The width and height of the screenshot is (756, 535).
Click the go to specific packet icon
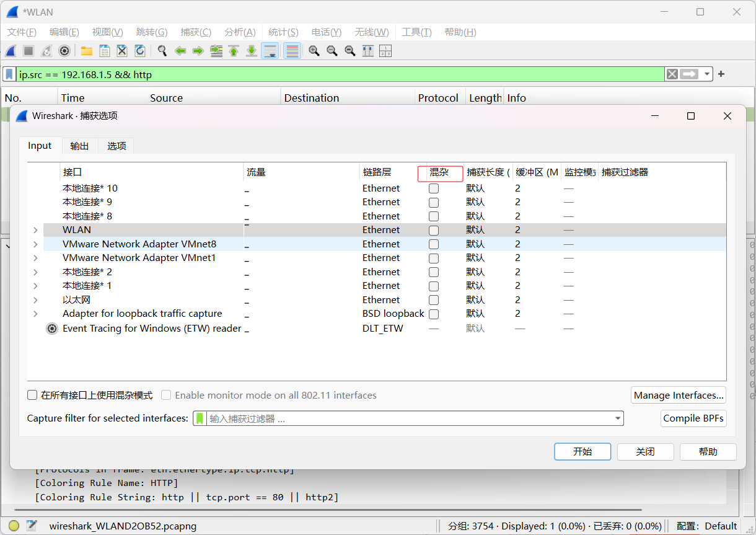(x=216, y=51)
